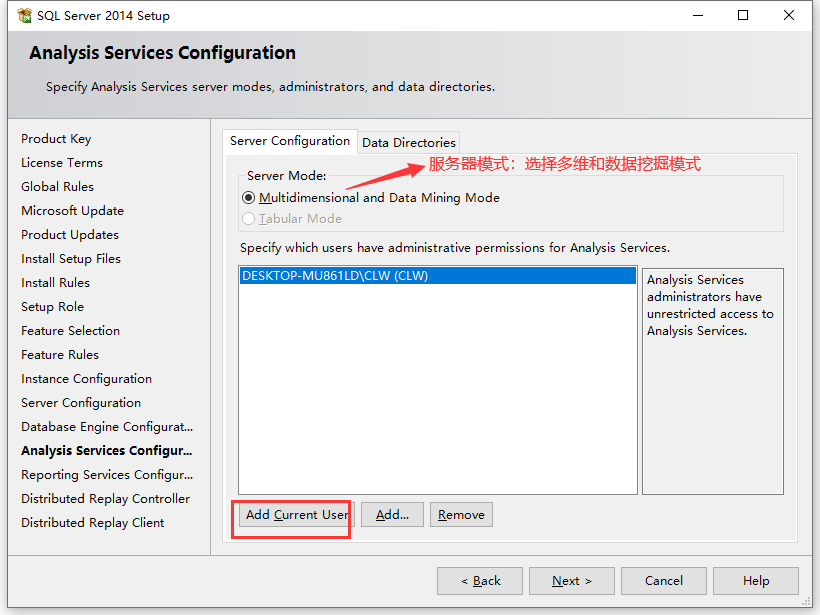This screenshot has width=820, height=615.
Task: Switch to the Server Configuration tab
Action: [x=290, y=141]
